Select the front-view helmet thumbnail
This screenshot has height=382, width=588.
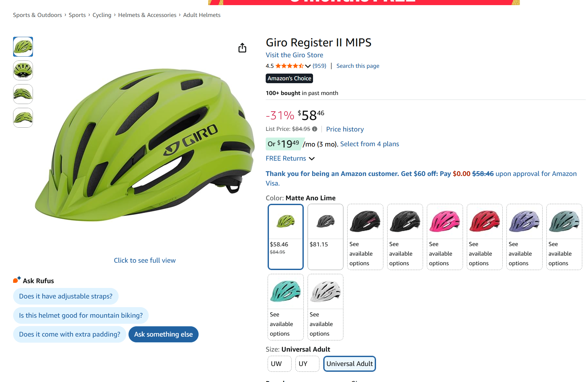23,70
